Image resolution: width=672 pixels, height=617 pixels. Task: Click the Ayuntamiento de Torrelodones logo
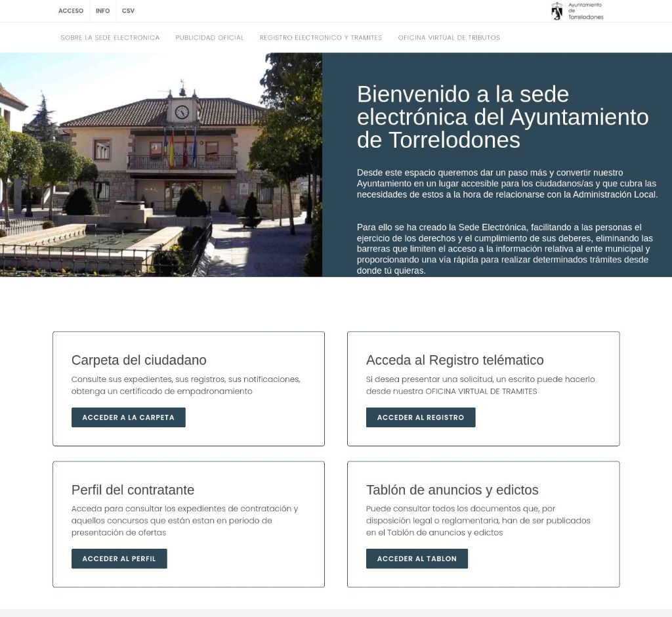(577, 11)
